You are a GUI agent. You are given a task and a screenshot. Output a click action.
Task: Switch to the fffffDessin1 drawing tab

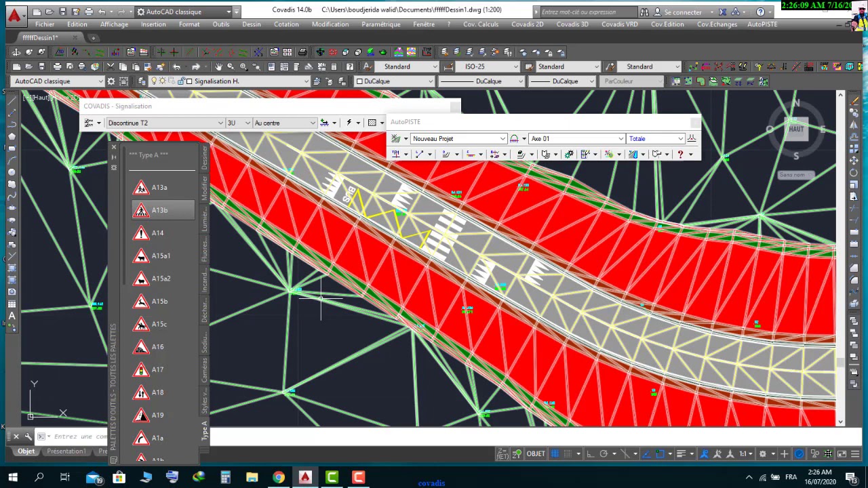pyautogui.click(x=41, y=38)
